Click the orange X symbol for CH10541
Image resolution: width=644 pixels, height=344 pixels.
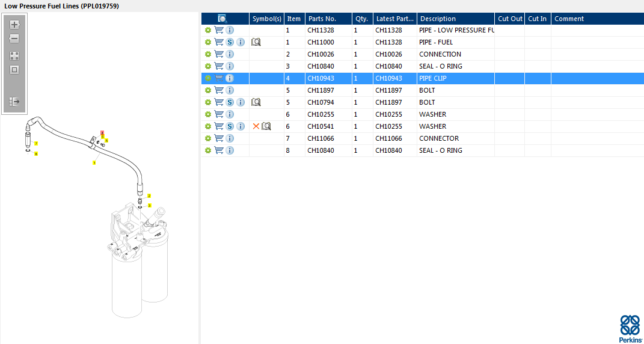(256, 126)
